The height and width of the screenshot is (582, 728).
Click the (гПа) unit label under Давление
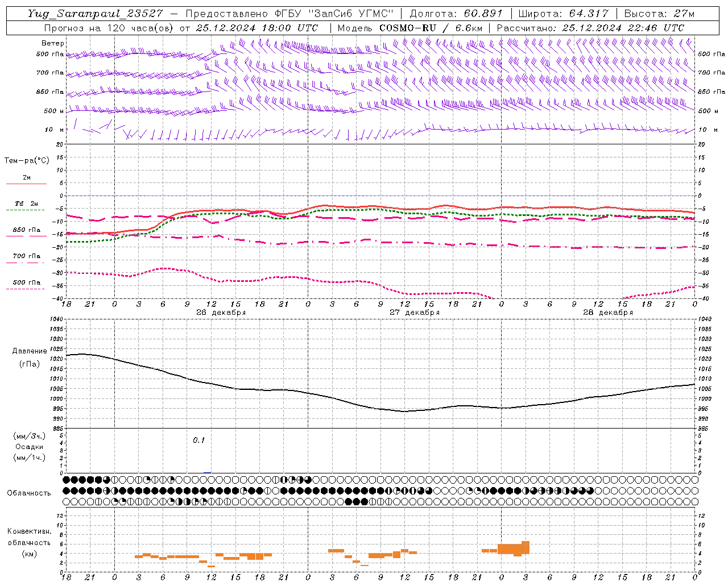(30, 364)
